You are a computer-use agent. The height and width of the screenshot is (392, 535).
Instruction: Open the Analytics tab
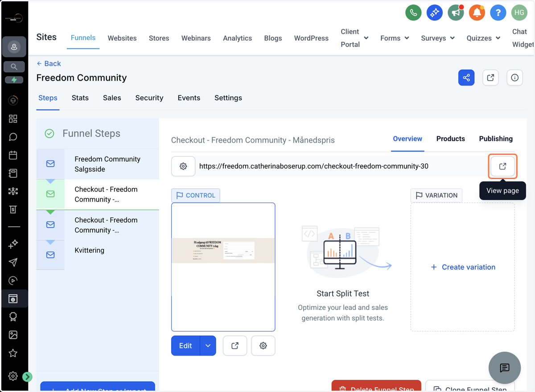coord(238,38)
